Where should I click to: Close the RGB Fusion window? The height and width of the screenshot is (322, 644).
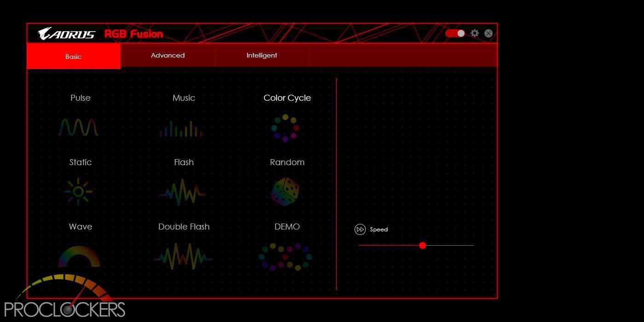coord(489,33)
